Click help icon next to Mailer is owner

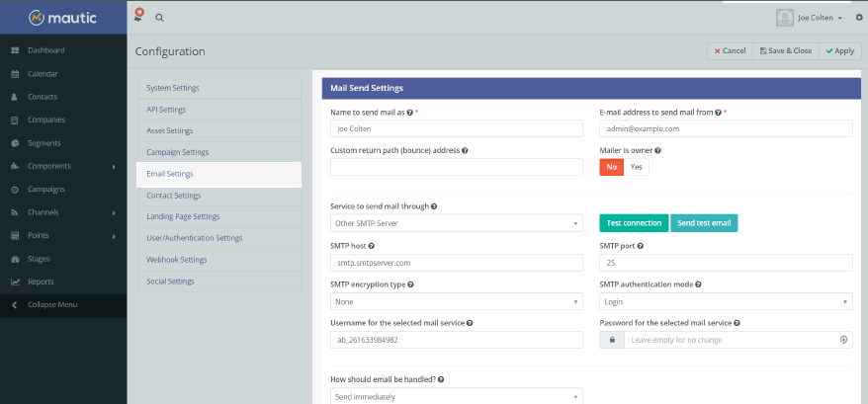point(657,150)
